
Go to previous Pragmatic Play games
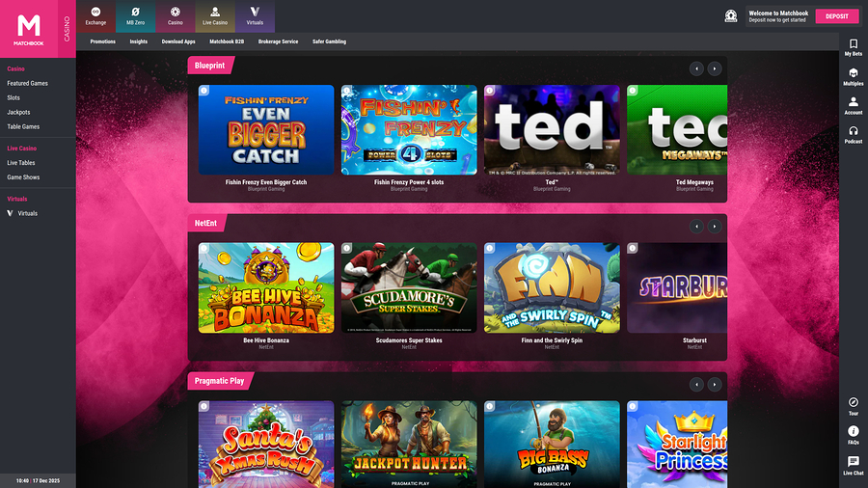(696, 384)
